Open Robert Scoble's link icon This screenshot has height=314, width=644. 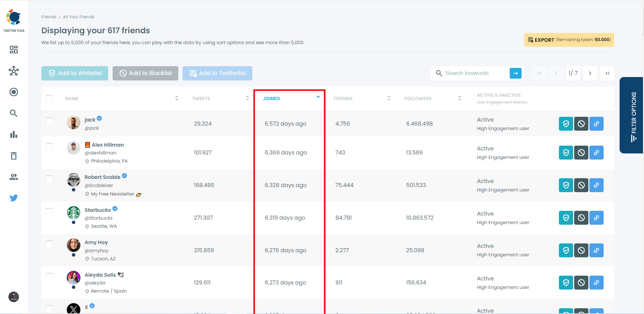coord(596,185)
